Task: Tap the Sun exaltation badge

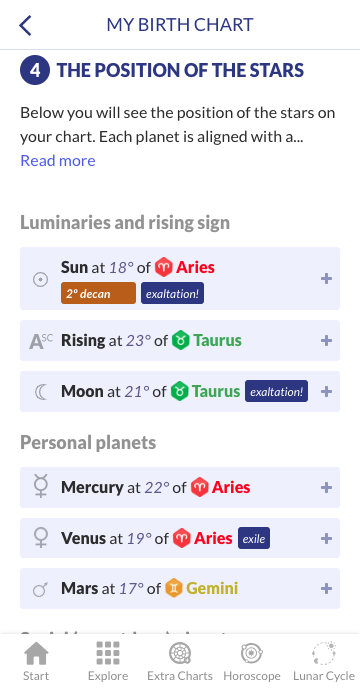Action: tap(173, 293)
